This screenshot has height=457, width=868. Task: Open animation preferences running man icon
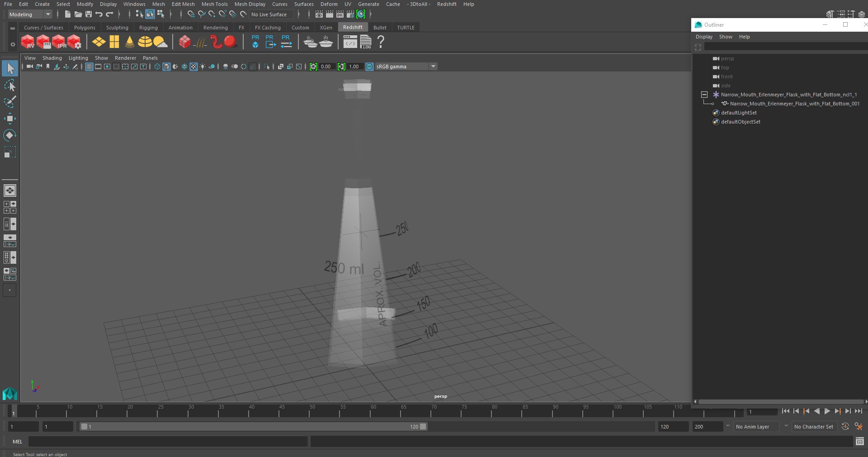click(859, 427)
